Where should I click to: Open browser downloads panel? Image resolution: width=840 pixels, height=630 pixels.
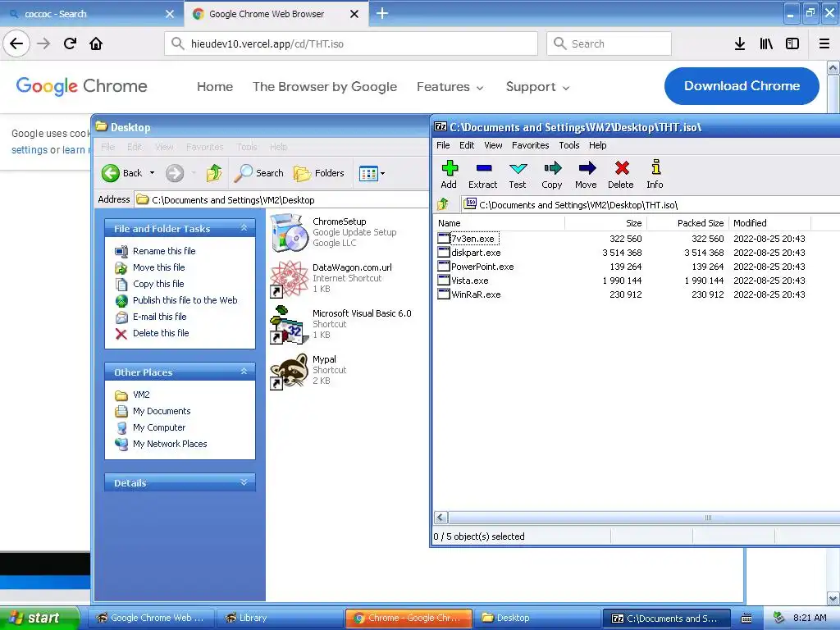pyautogui.click(x=740, y=43)
